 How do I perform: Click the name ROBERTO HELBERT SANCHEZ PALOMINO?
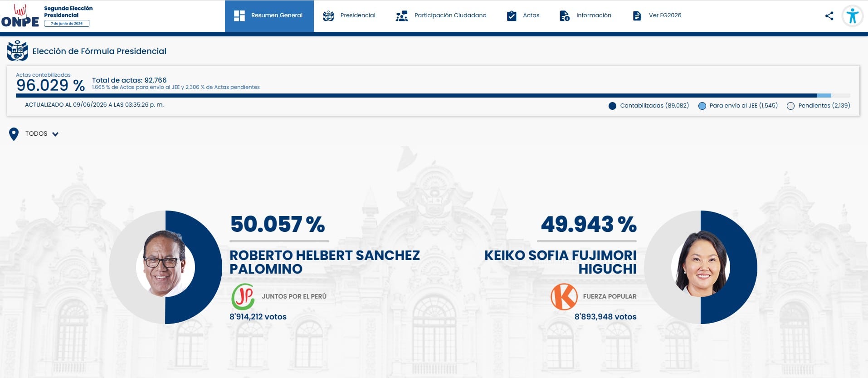325,262
